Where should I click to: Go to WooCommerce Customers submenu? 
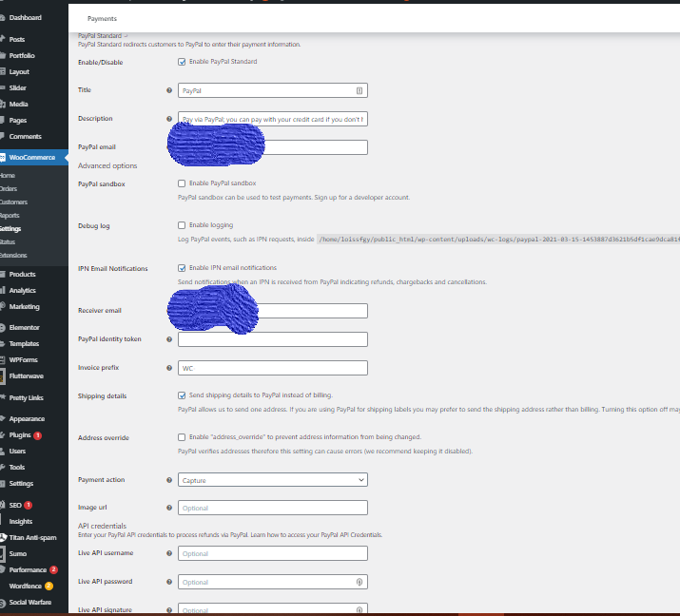click(13, 202)
